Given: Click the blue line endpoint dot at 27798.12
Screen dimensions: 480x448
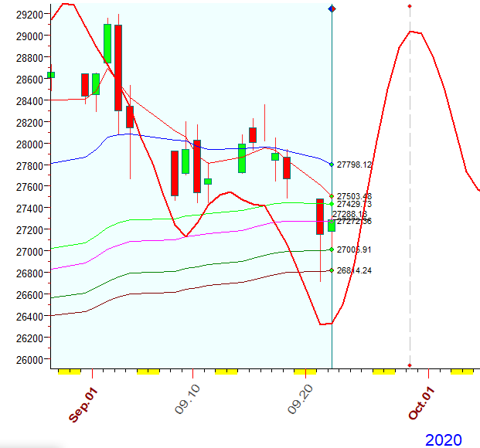Looking at the screenshot, I should 332,165.
